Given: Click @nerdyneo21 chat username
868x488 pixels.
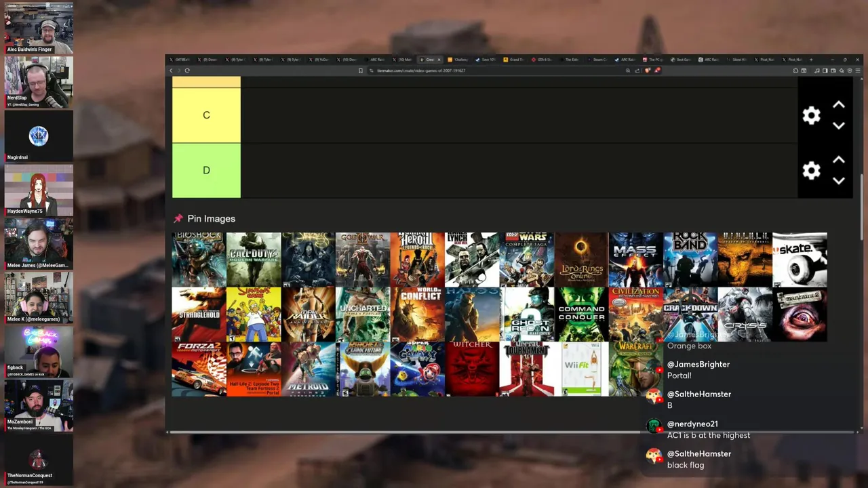Looking at the screenshot, I should click(x=692, y=424).
